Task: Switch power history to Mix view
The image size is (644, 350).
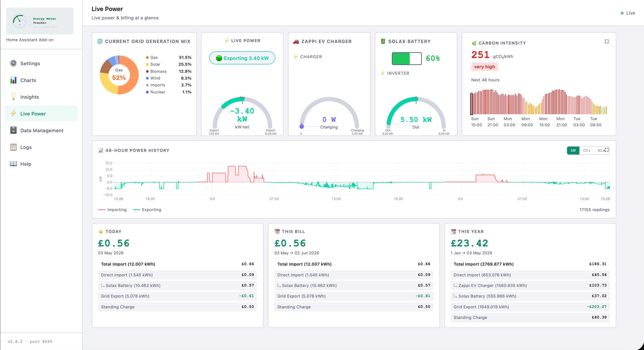Action: 601,150
